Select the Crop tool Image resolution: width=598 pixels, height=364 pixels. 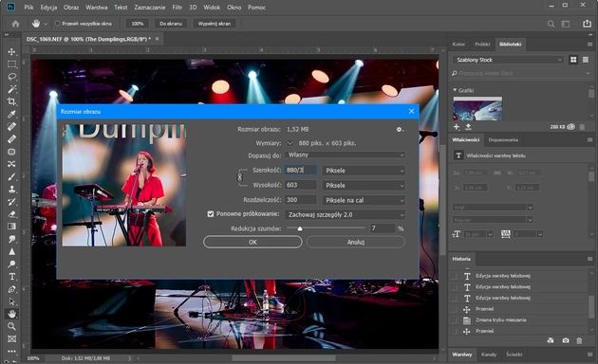(x=11, y=101)
